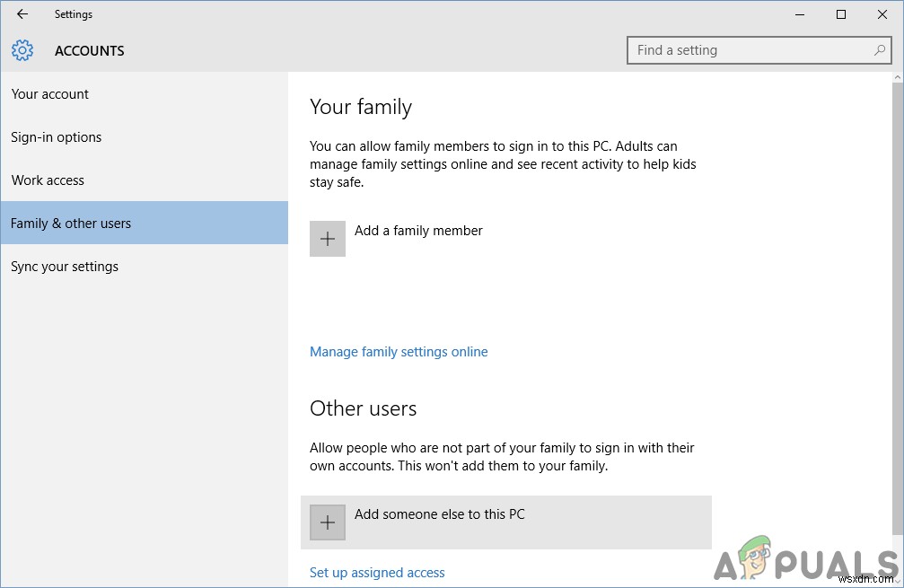The image size is (904, 588).
Task: Focus the Find a setting search box
Action: (759, 50)
